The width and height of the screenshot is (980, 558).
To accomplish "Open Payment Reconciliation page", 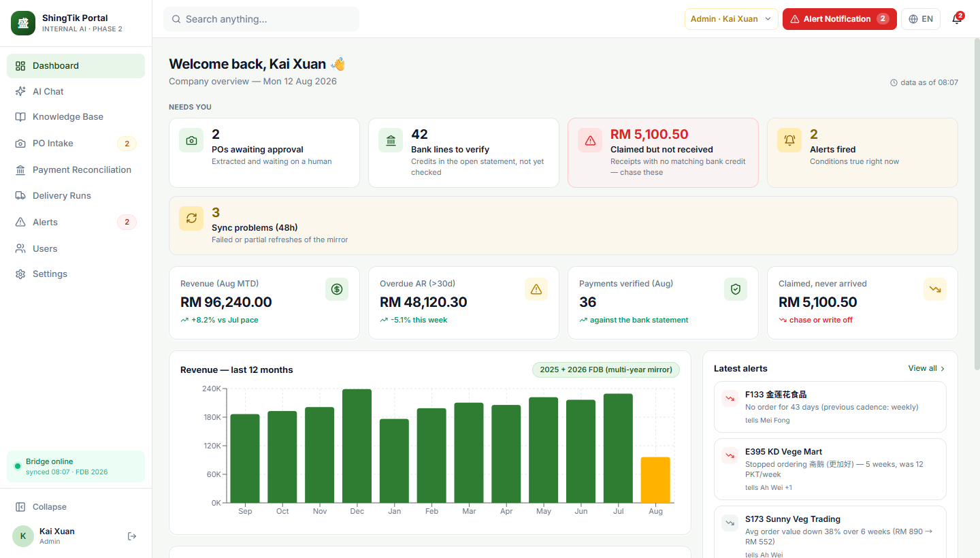I will (76, 170).
